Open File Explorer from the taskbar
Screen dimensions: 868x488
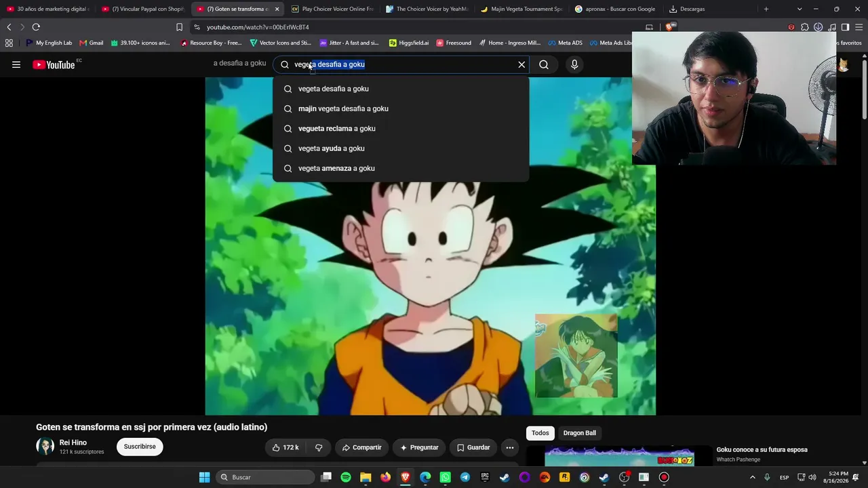pos(366,477)
